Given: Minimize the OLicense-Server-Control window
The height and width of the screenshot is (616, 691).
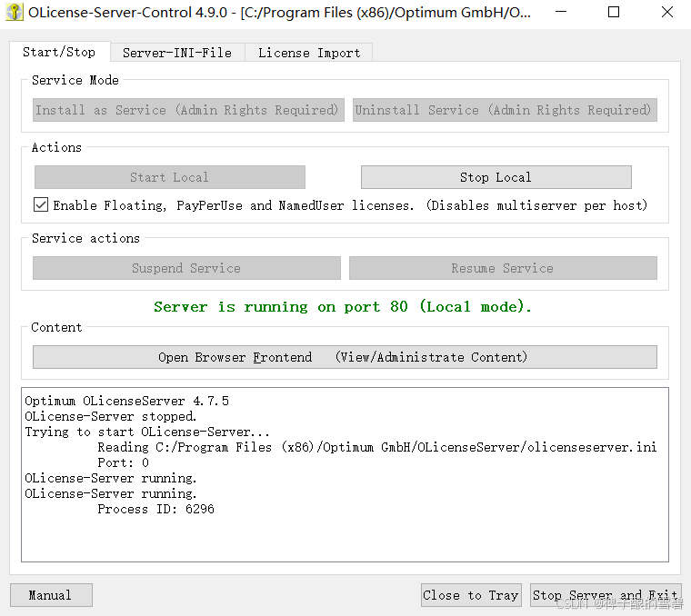Looking at the screenshot, I should tap(561, 12).
